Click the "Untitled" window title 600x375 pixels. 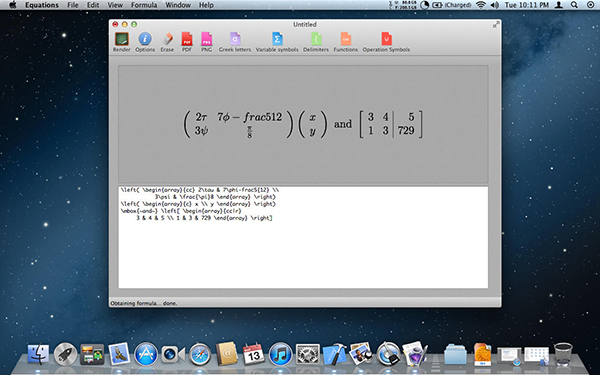click(x=305, y=24)
